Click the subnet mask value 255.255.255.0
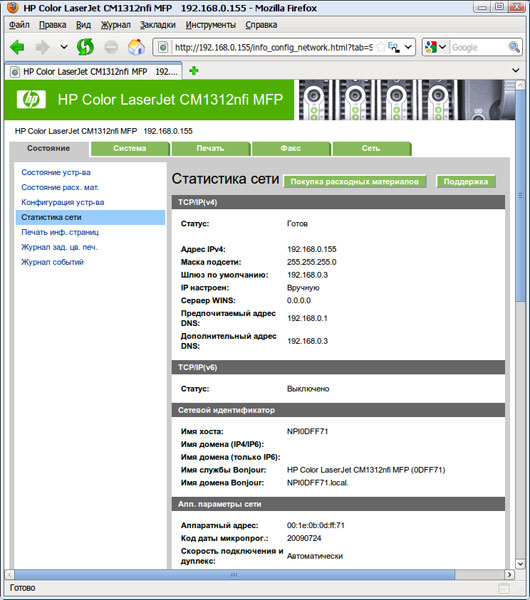Screen dimensions: 530x600 pyautogui.click(x=312, y=262)
